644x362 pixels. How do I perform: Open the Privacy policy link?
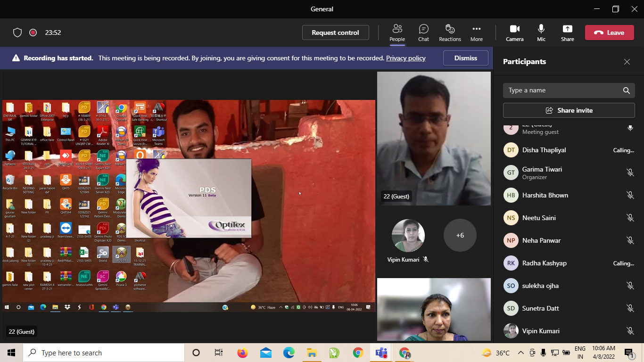pos(405,58)
